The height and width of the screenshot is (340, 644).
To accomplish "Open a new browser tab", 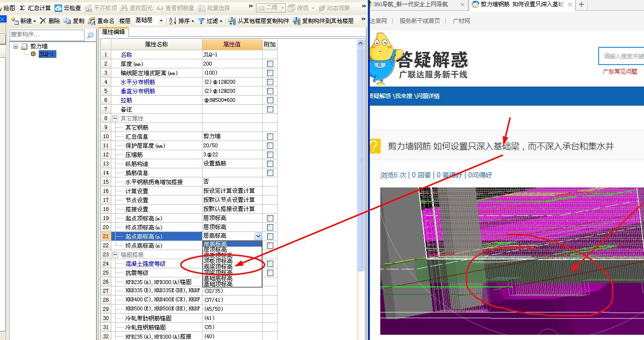I will point(581,4).
